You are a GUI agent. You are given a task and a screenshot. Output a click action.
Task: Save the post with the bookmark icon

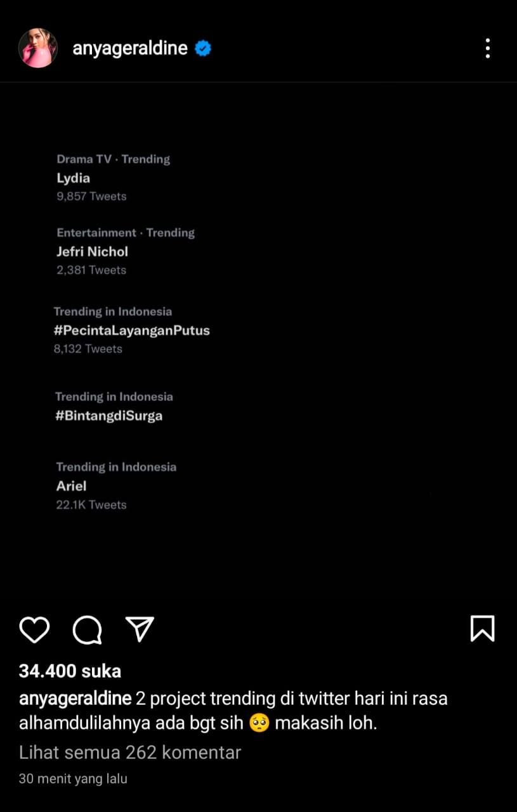(482, 629)
